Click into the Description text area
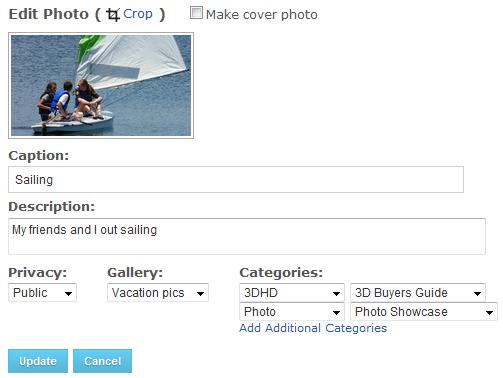Screen dimensions: 503x378 click(x=247, y=236)
